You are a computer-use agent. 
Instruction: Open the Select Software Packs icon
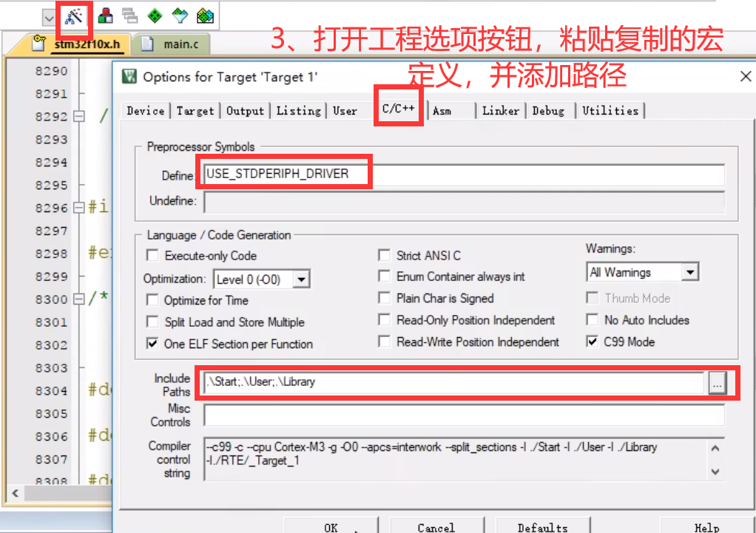coord(179,16)
